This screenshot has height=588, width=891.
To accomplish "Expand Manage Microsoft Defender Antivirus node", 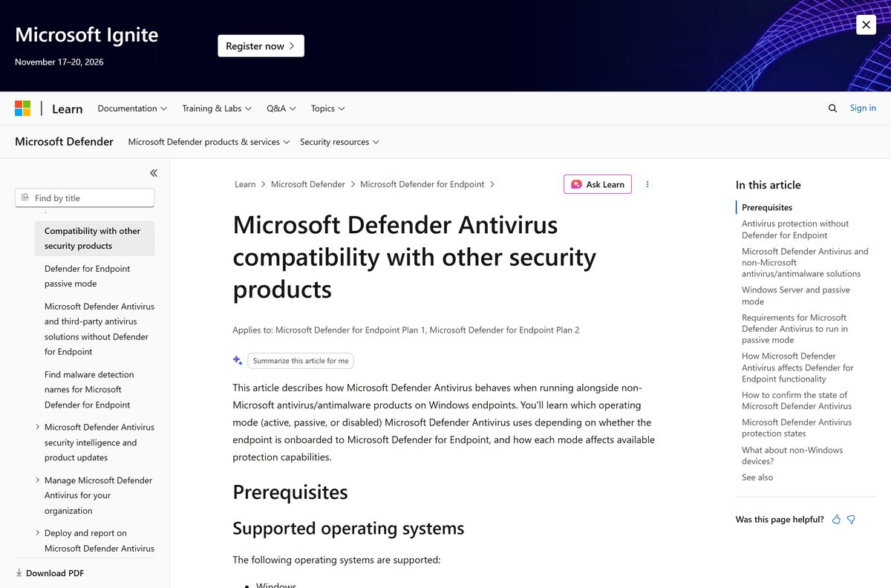I will (38, 480).
